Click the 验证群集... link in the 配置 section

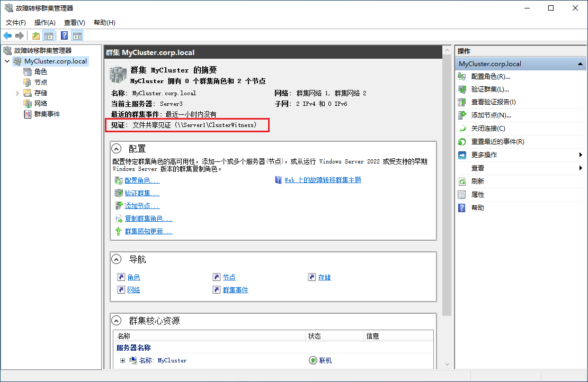[142, 193]
